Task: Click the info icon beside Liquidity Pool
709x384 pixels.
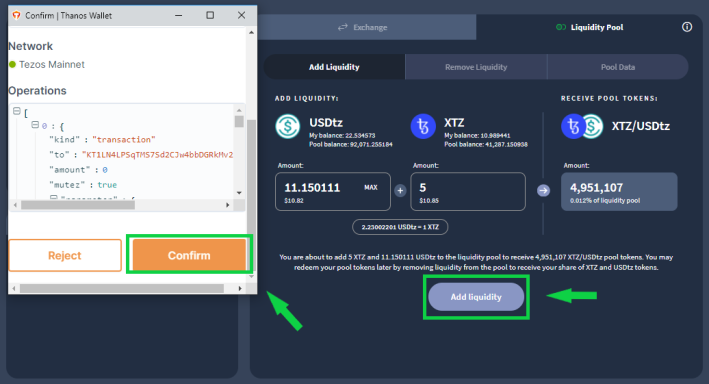Action: click(x=687, y=27)
